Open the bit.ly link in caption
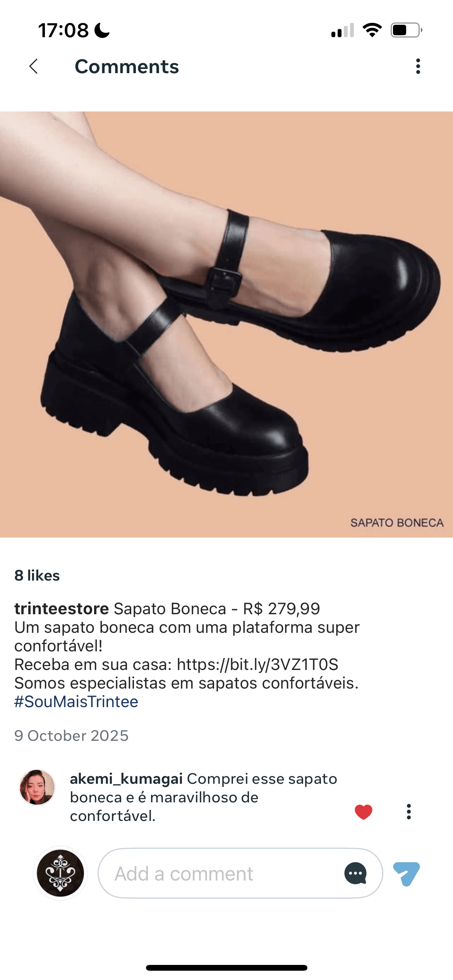The height and width of the screenshot is (980, 453). point(257,665)
